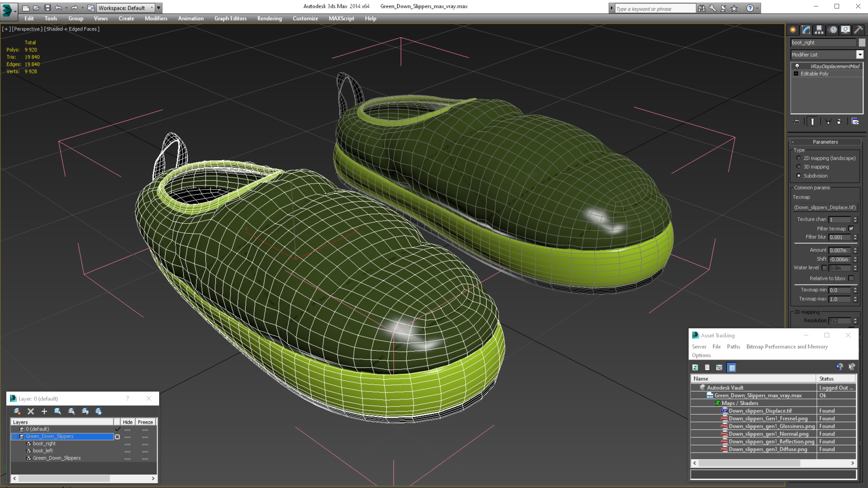Click Hide/Unhide All Layers icon
Viewport: 868px width, 488px height.
tap(85, 411)
